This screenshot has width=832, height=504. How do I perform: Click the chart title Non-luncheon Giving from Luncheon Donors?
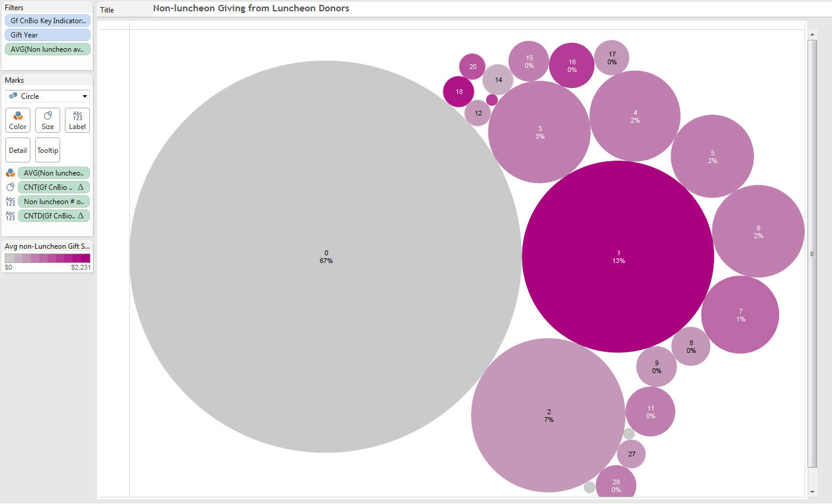click(x=251, y=8)
